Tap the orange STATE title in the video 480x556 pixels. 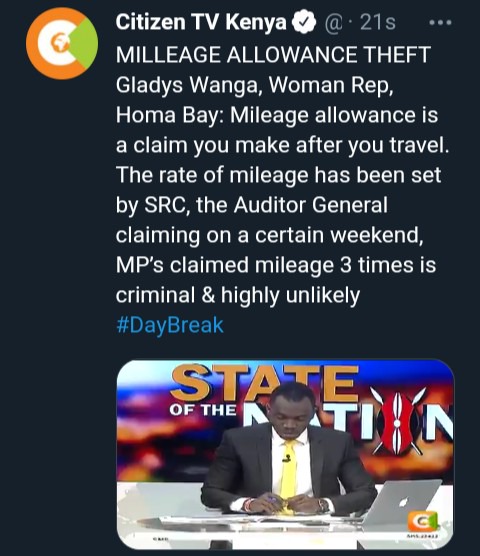tap(264, 380)
